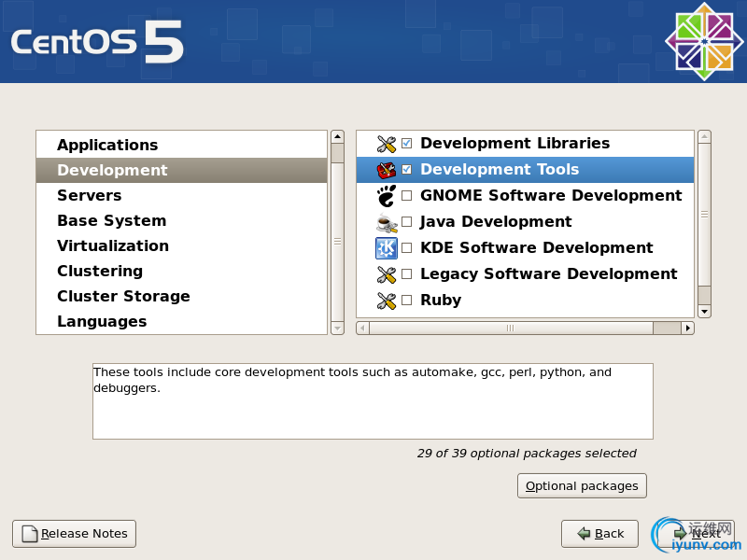Check the Legacy Software Development checkbox
This screenshot has width=747, height=560.
pos(407,273)
